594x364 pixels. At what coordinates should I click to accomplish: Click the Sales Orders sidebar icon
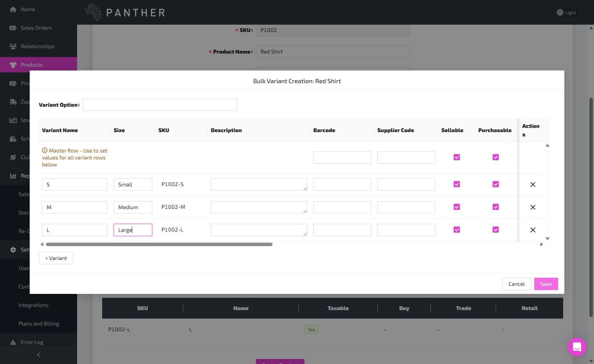click(x=13, y=28)
